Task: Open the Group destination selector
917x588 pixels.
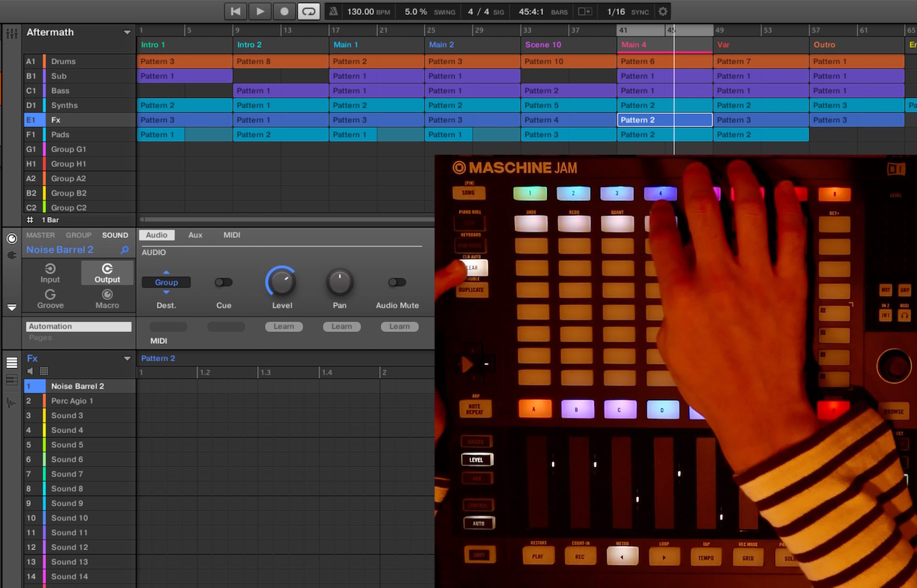Action: pyautogui.click(x=166, y=282)
